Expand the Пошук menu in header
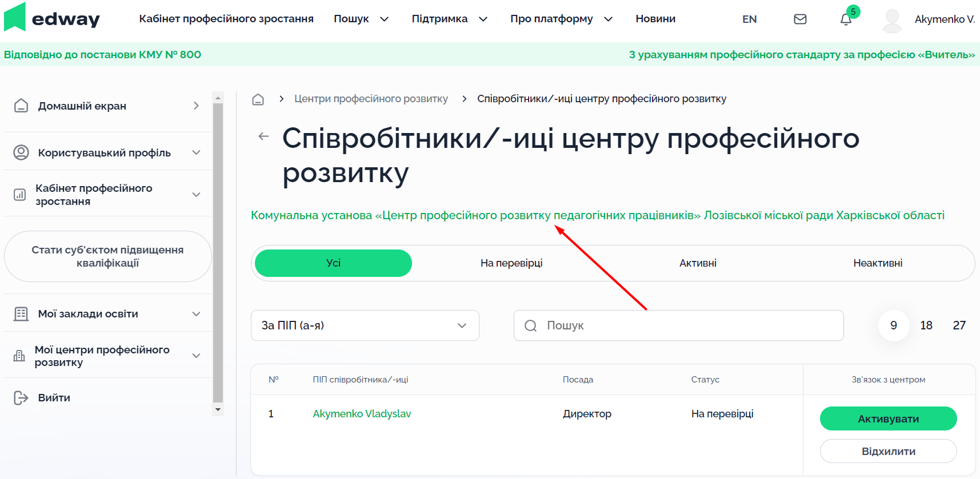 (361, 19)
